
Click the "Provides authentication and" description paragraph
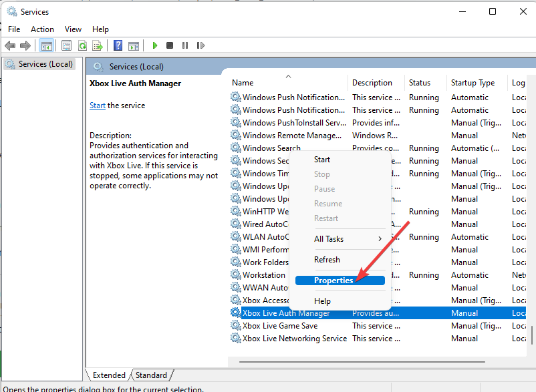[154, 166]
